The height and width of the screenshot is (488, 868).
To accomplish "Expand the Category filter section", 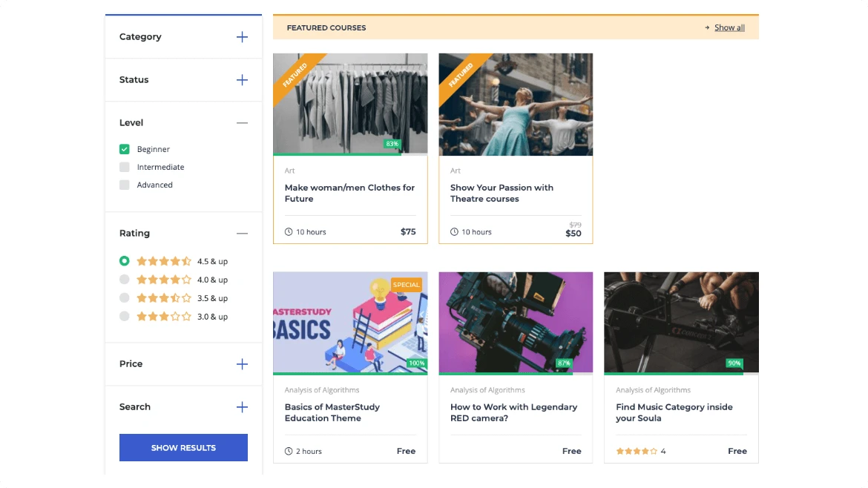I will tap(242, 37).
